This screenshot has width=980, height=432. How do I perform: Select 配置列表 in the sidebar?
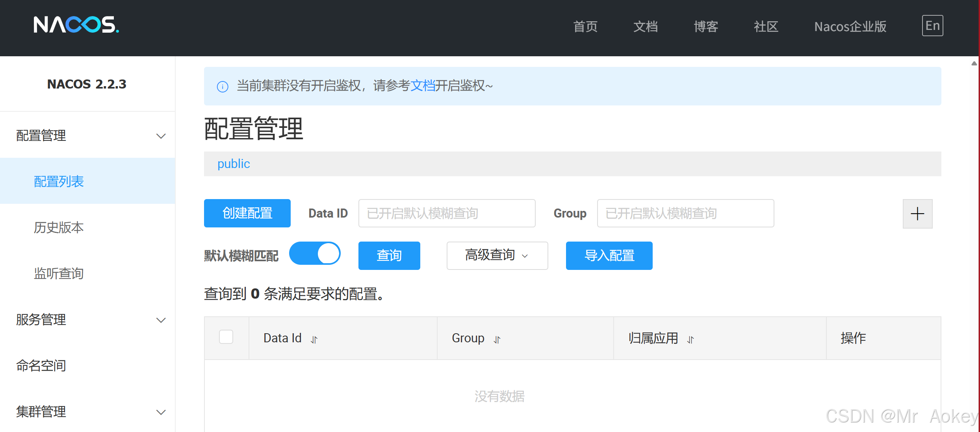[87, 181]
